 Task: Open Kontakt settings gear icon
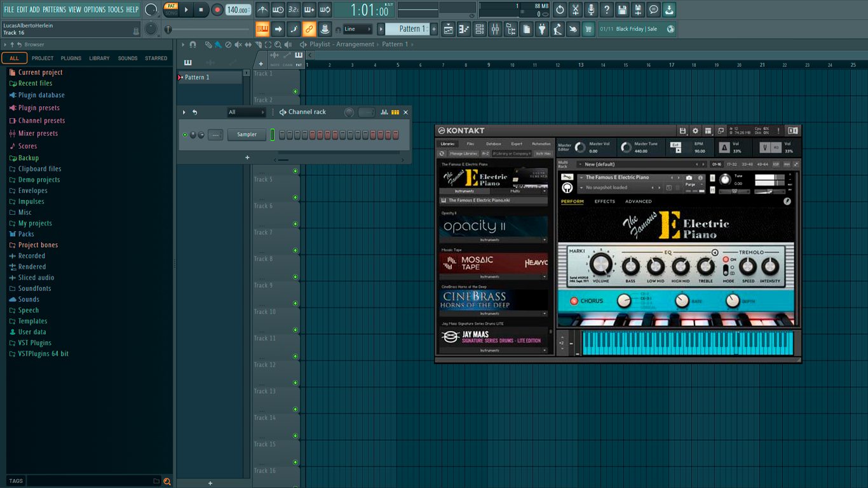[695, 131]
